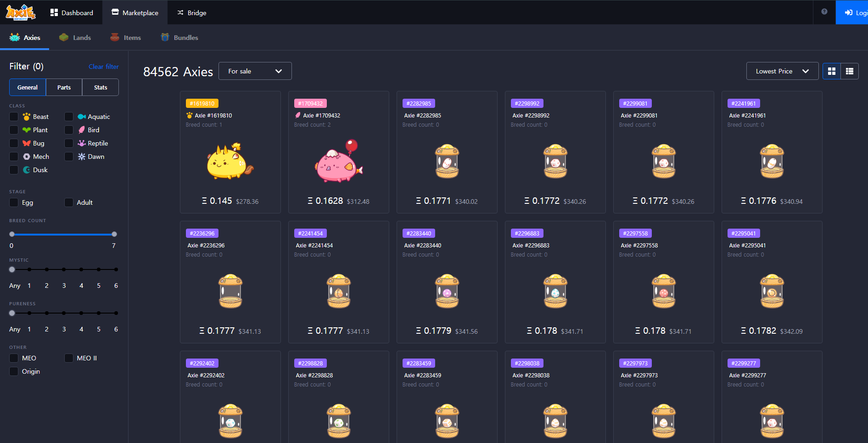Click the egg icon of Axie #2292402
This screenshot has height=443, width=868.
(230, 421)
